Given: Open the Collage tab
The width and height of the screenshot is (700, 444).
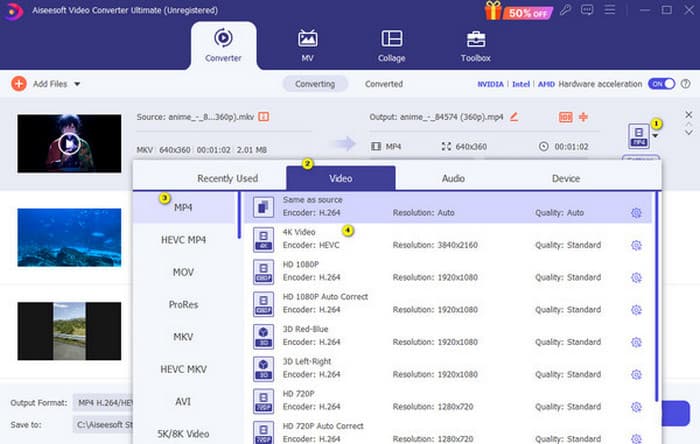Looking at the screenshot, I should pos(392,46).
